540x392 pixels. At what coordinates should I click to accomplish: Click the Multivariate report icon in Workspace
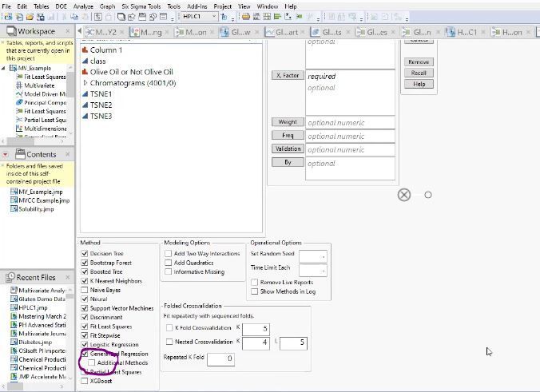pos(19,85)
